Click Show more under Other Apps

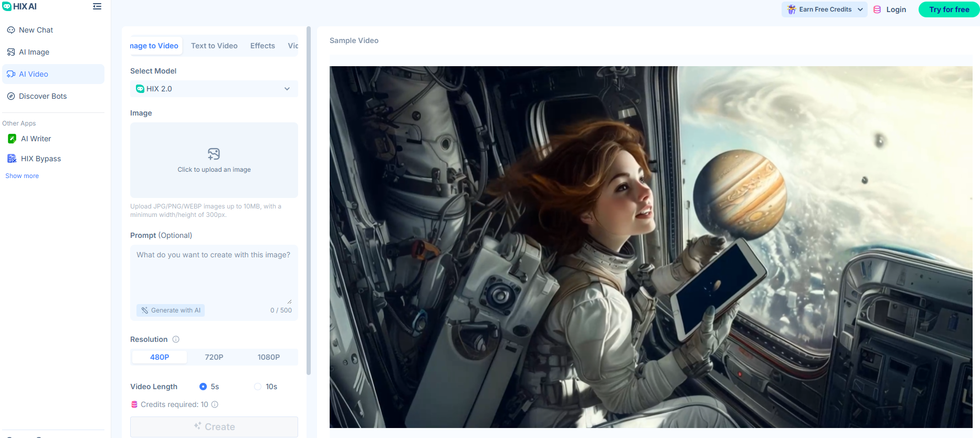[22, 176]
